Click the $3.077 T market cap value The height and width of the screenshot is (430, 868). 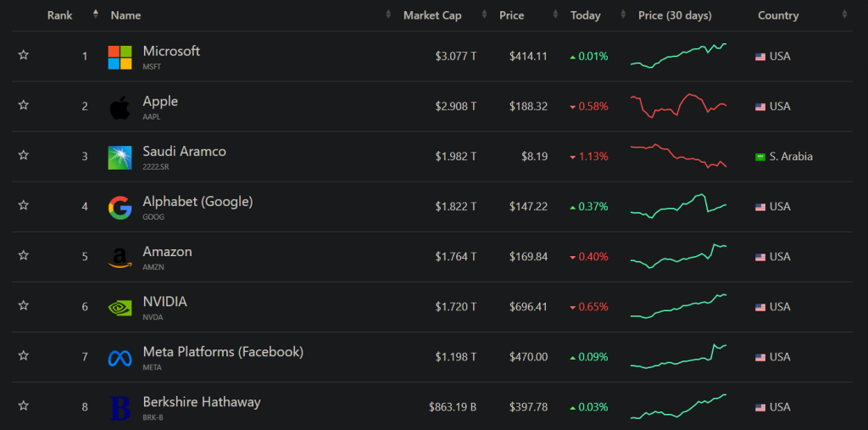click(455, 56)
